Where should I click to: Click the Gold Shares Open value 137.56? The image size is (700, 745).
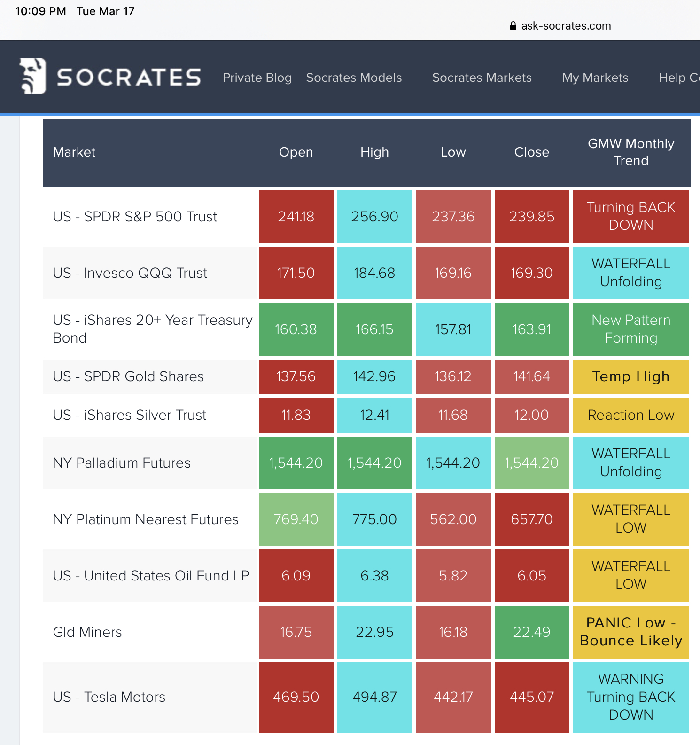(x=296, y=377)
